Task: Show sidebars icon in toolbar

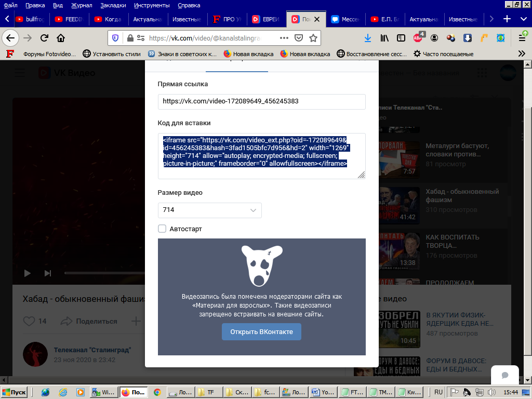Action: (401, 38)
